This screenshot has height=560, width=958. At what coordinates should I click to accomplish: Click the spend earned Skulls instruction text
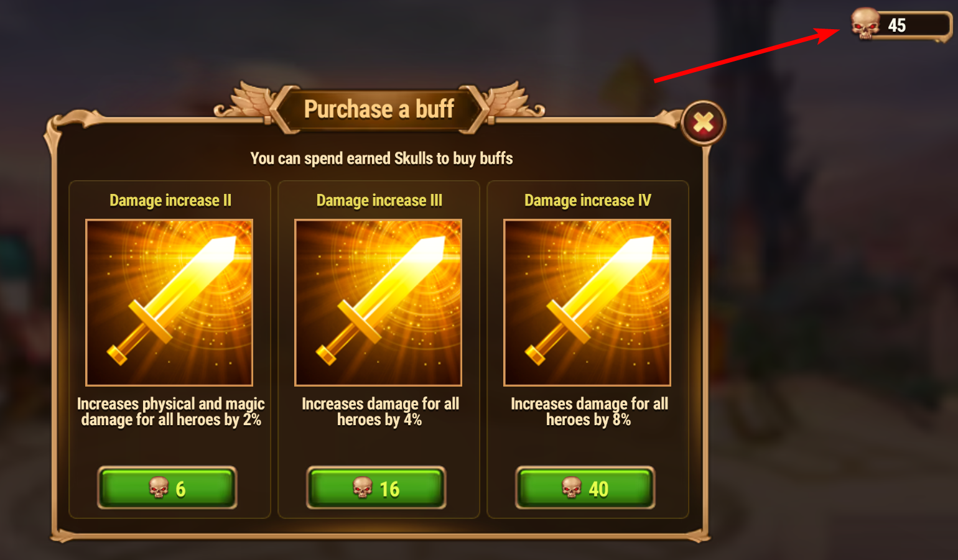[381, 158]
